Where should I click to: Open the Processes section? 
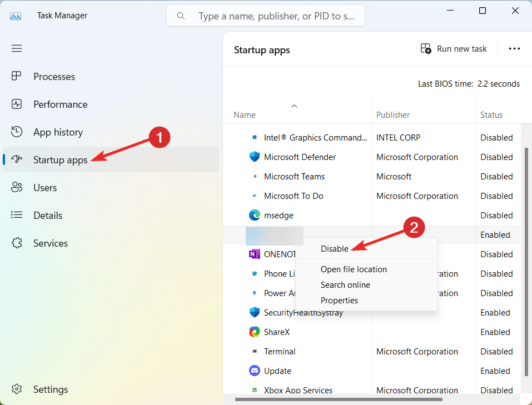pyautogui.click(x=54, y=76)
